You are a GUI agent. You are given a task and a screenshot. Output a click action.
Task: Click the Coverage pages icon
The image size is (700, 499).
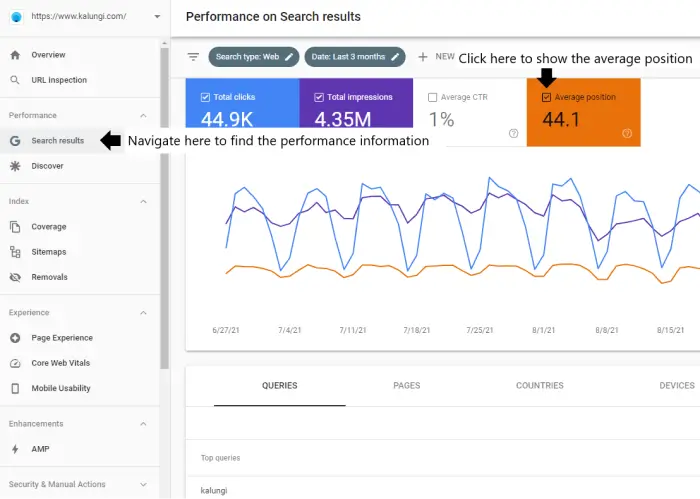(x=15, y=227)
